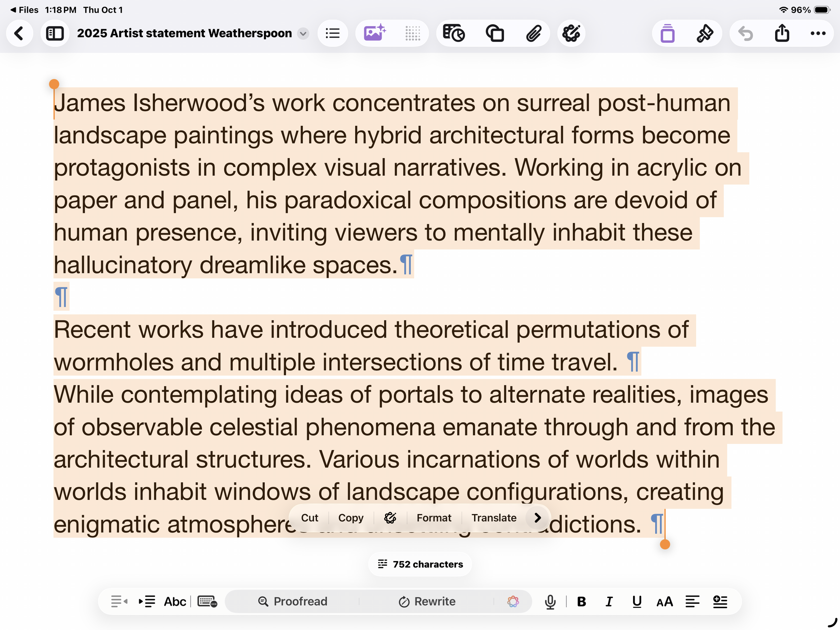Viewport: 840px width, 630px height.
Task: Open the AI image generation icon
Action: (x=374, y=33)
